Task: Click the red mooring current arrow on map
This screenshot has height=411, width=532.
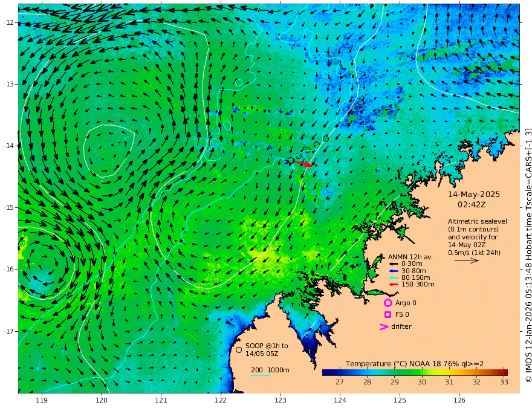Action: (303, 163)
